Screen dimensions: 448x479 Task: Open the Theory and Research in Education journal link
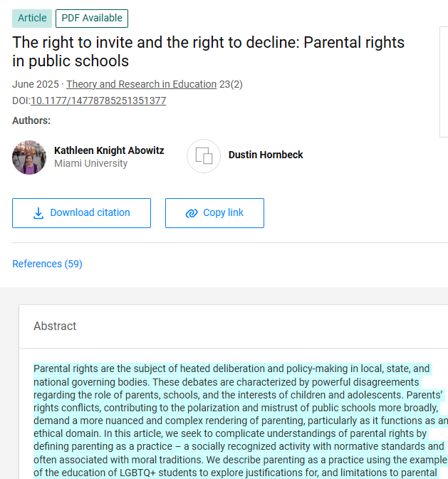coord(141,84)
